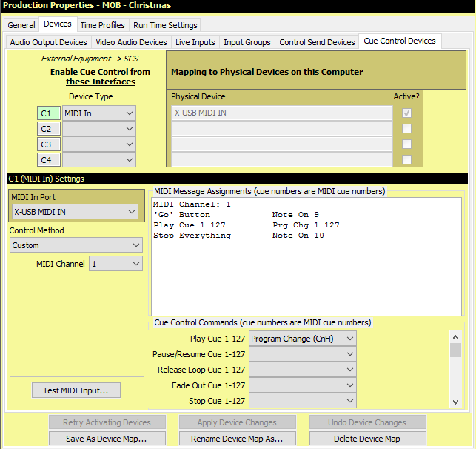The width and height of the screenshot is (476, 449).
Task: Check the Active box for C4
Action: click(406, 160)
